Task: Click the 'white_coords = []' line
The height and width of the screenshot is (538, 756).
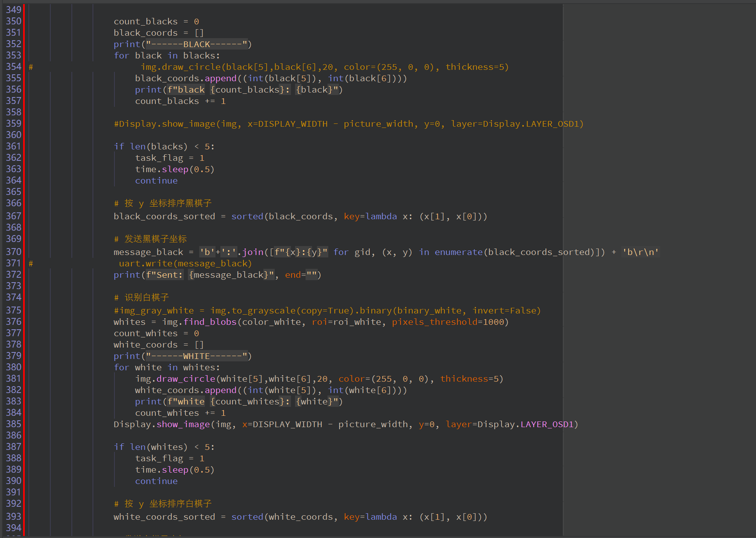Action: [x=159, y=345]
